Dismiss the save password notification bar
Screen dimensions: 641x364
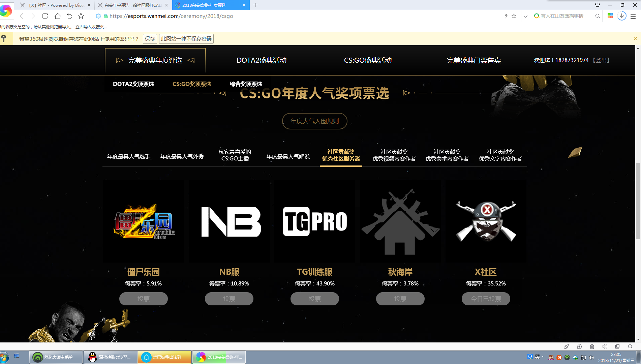click(x=635, y=39)
